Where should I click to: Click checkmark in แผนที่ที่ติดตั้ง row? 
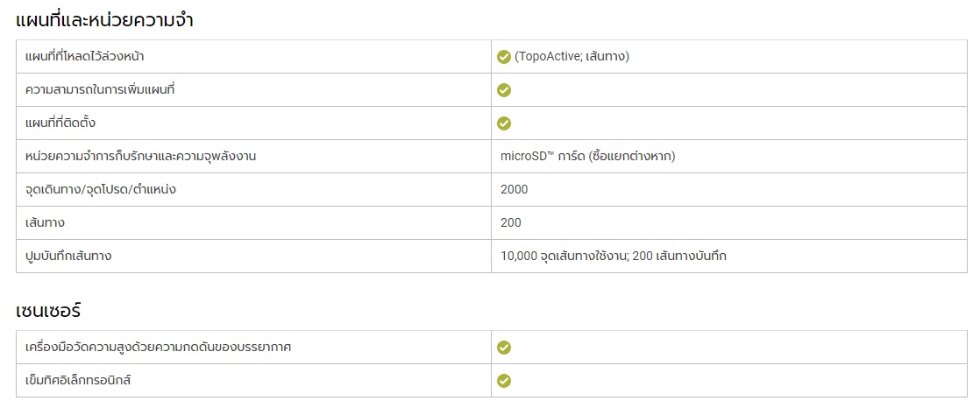[x=504, y=123]
